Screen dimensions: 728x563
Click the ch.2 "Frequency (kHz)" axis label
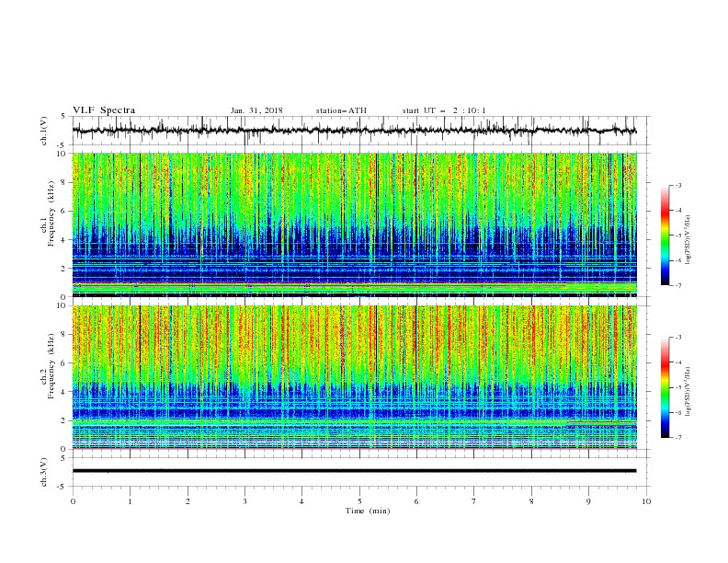(x=51, y=366)
